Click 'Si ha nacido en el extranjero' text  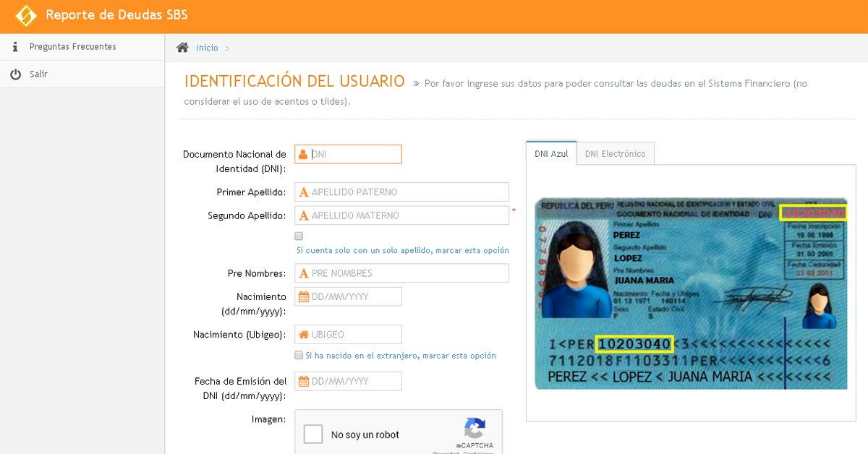[401, 356]
